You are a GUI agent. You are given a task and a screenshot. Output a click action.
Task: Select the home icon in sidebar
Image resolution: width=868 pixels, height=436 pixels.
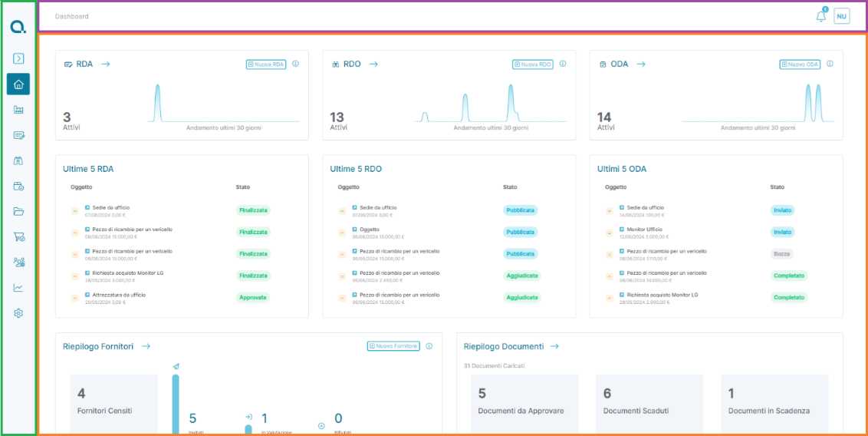tap(18, 84)
